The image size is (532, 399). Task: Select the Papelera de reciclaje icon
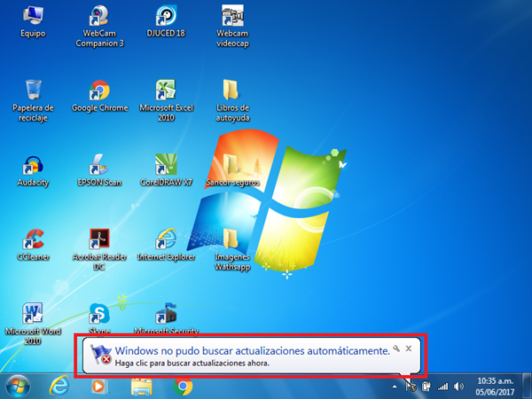(x=33, y=90)
